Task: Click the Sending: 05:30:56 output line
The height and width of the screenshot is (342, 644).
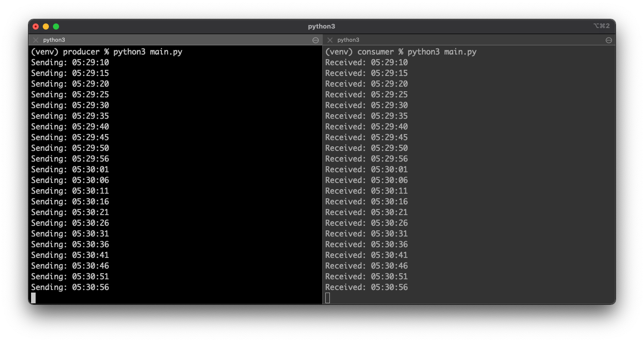Action: [70, 287]
